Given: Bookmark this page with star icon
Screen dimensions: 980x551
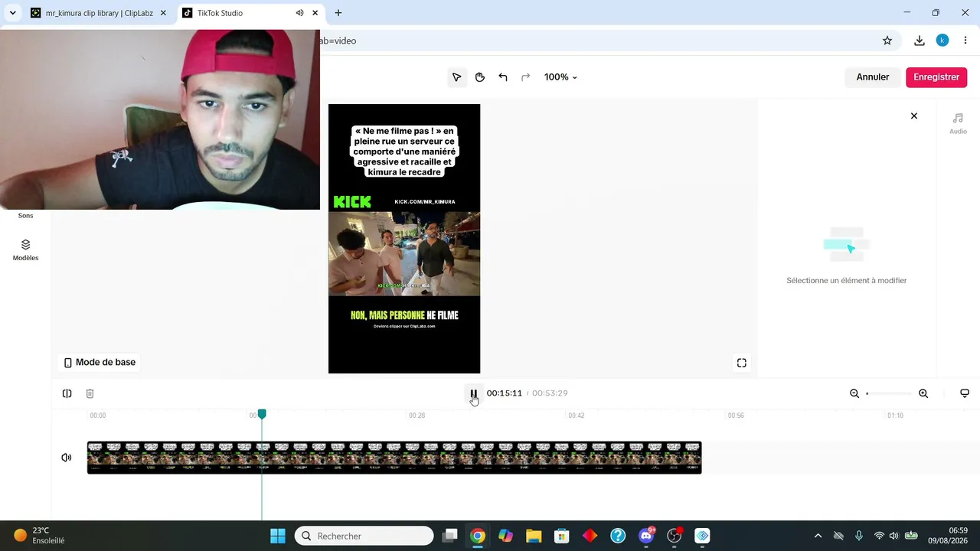Looking at the screenshot, I should click(887, 41).
